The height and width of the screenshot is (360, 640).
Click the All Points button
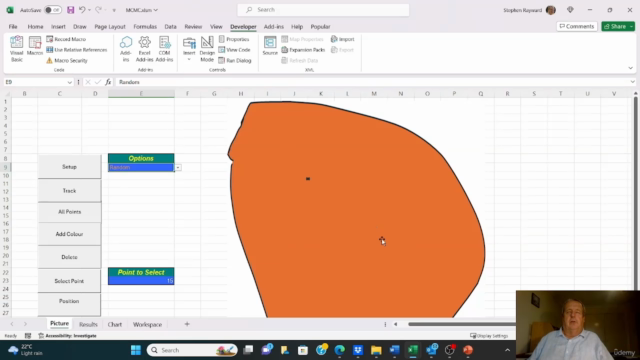(x=69, y=212)
